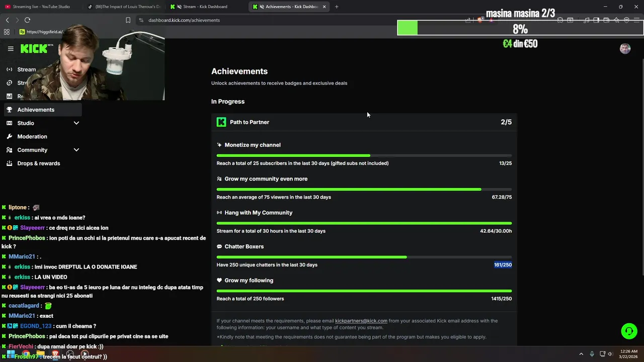
Task: Go back with the browser back arrow
Action: click(7, 20)
